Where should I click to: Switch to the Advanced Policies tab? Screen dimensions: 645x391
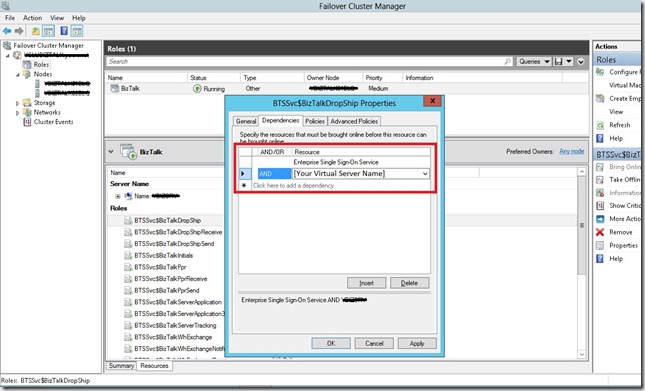(354, 121)
